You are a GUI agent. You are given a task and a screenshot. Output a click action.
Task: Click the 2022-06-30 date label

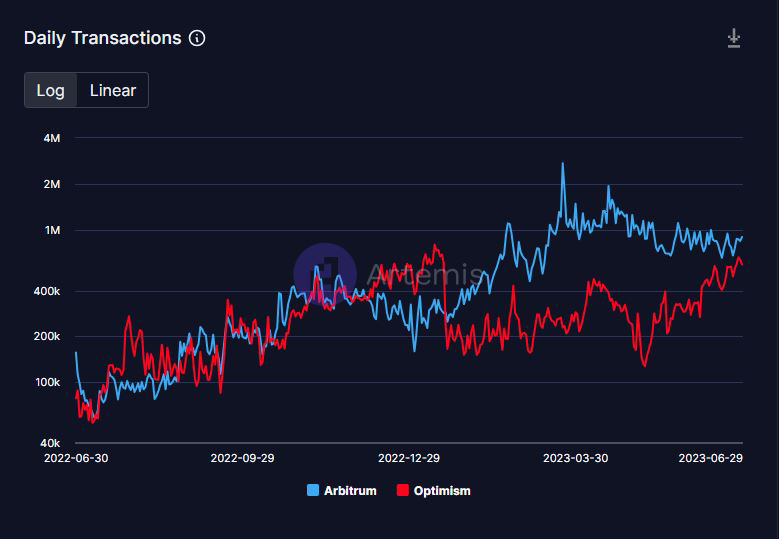click(x=76, y=458)
